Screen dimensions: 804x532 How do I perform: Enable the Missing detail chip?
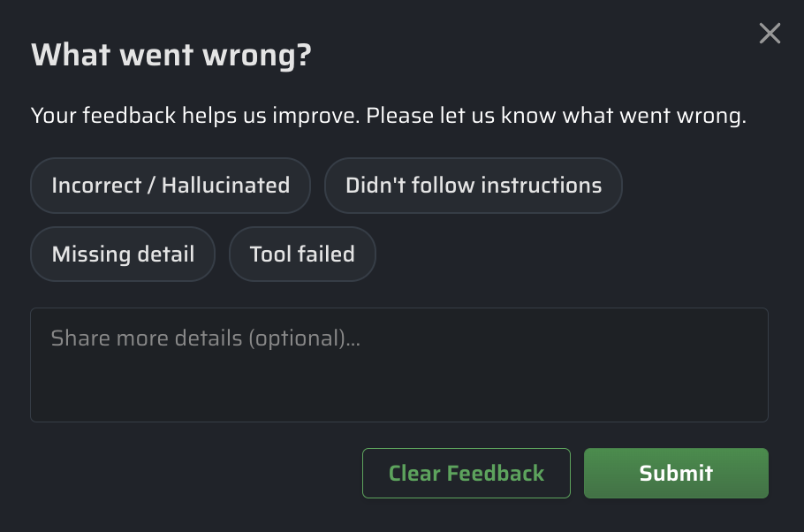123,255
